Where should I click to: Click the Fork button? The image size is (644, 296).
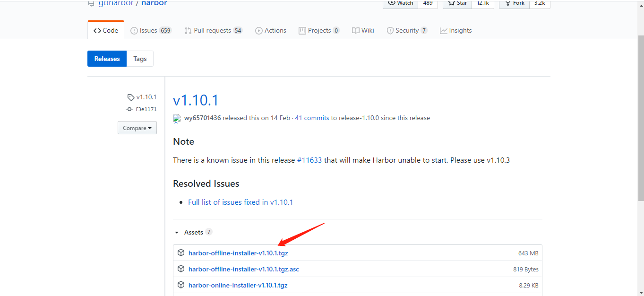[x=514, y=3]
